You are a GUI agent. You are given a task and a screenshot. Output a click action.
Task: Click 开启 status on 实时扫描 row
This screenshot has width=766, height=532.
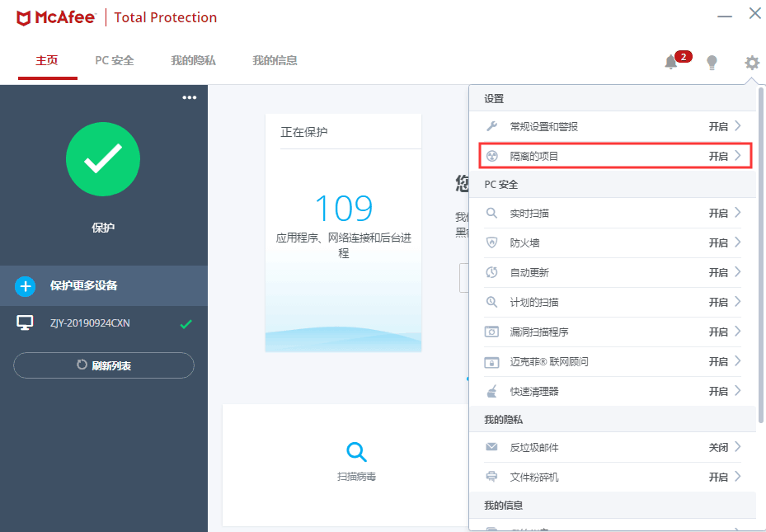click(x=718, y=214)
